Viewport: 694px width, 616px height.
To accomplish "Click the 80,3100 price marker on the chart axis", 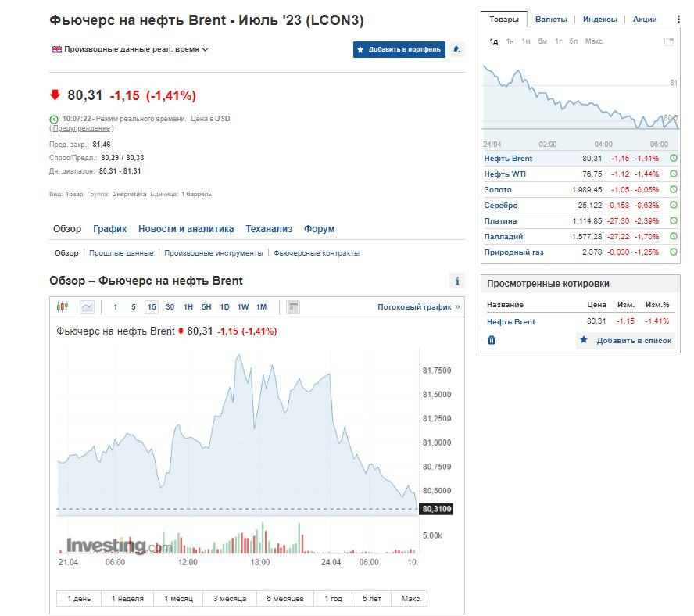I will [436, 509].
